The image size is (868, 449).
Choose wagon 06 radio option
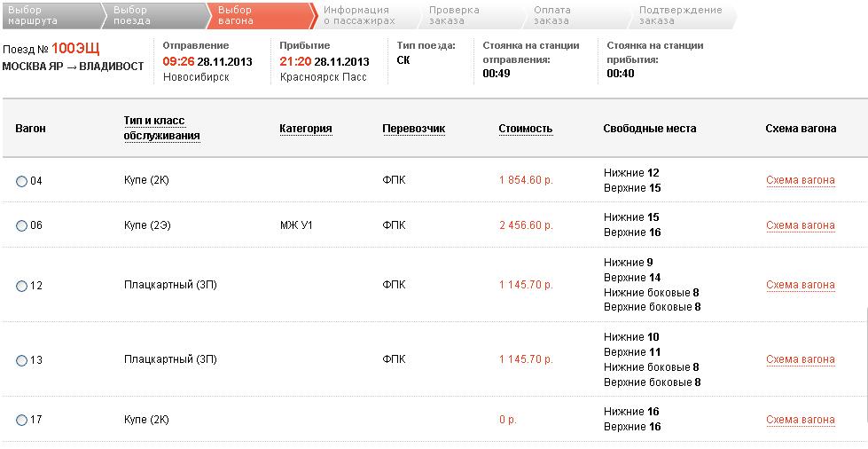tap(21, 226)
